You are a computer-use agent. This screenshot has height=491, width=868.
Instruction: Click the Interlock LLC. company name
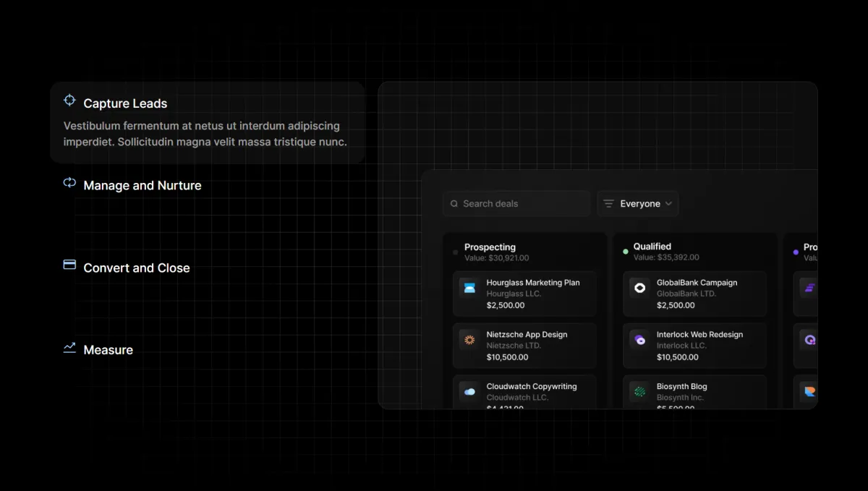pos(681,346)
